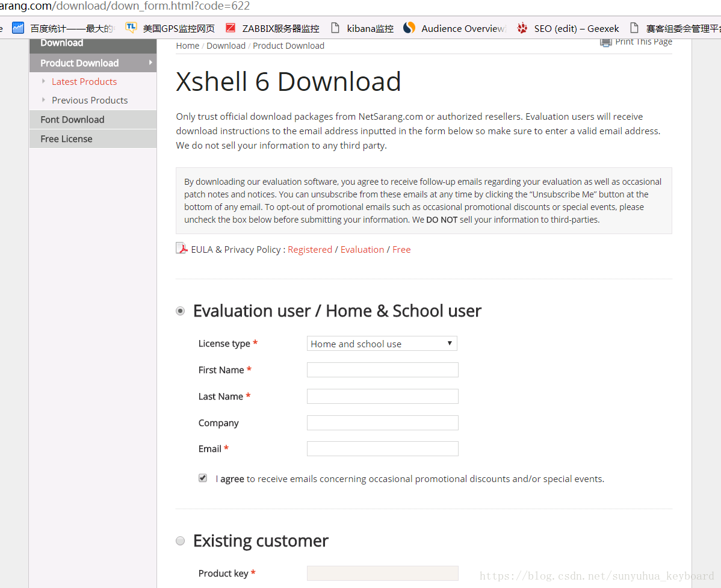Viewport: 721px width, 588px height.
Task: Open the Download sidebar header
Action: click(x=93, y=45)
